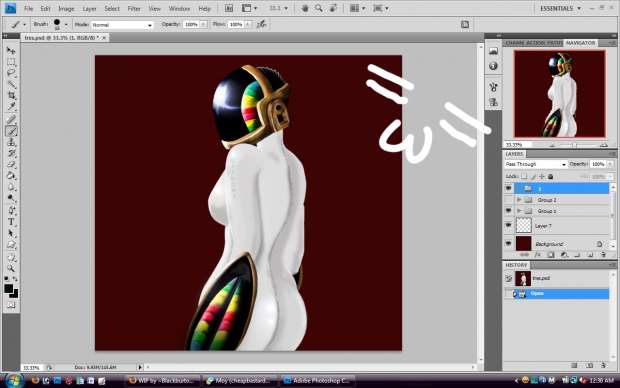This screenshot has height=388, width=620.
Task: Select the Path Selection tool
Action: [x=11, y=233]
